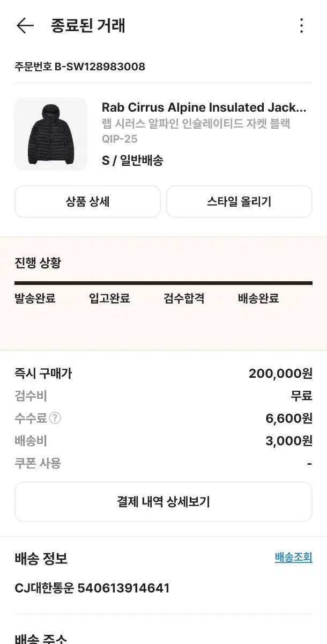Tap the 배송완료 progress step
Viewport: 327px width, 644px height.
click(x=258, y=298)
